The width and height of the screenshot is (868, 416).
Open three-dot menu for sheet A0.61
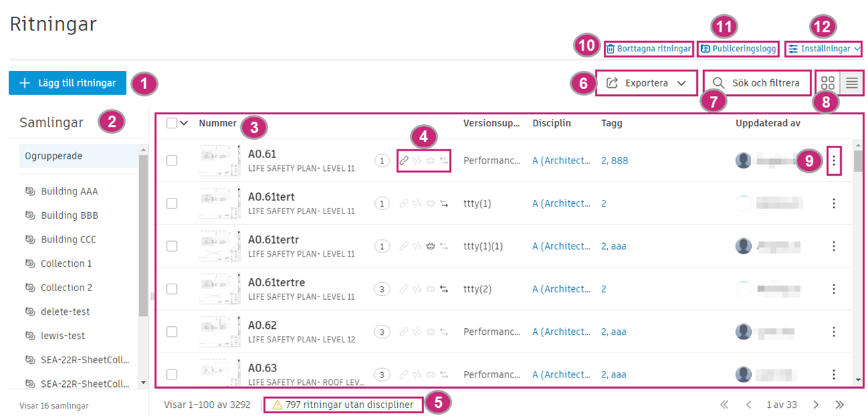(x=834, y=161)
